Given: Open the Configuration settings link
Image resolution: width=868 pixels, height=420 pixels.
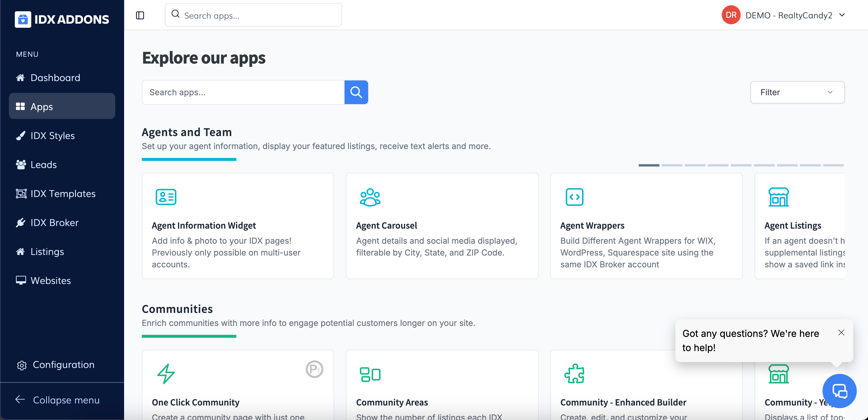Looking at the screenshot, I should (63, 365).
